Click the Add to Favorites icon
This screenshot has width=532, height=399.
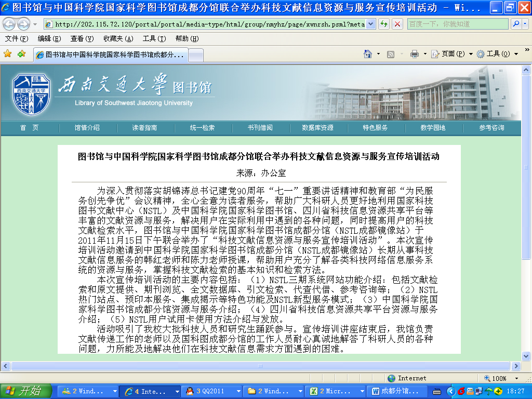tap(21, 54)
